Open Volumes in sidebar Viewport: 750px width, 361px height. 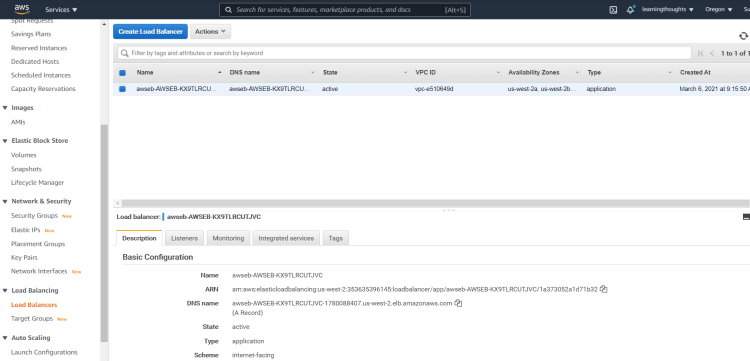[x=24, y=155]
